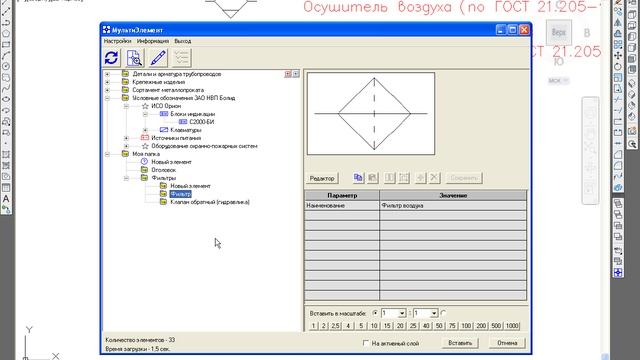The image size is (640, 360).
Task: Click the collapse-all tree button beside it
Action: point(296,74)
